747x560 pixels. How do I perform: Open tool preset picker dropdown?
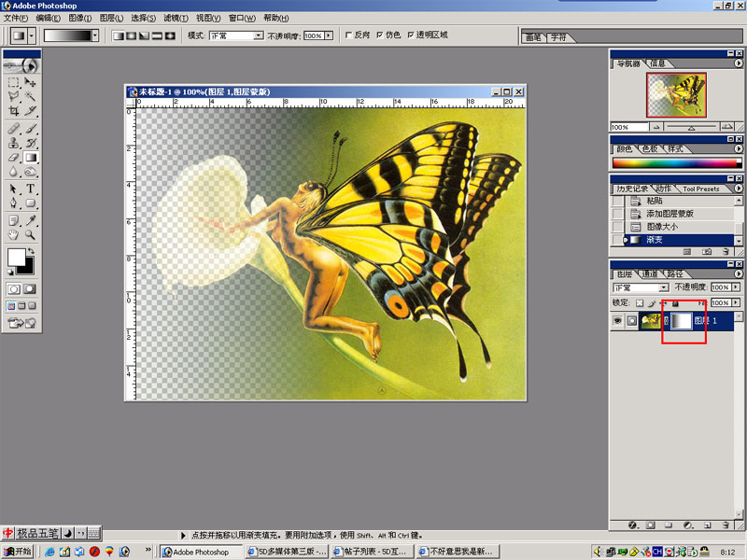tap(32, 35)
